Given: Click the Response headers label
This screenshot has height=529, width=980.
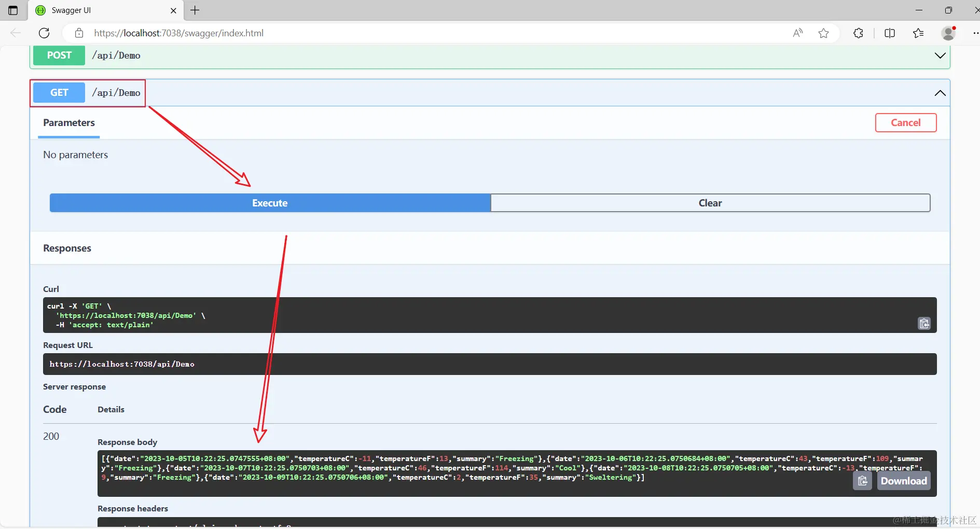Looking at the screenshot, I should pos(133,509).
